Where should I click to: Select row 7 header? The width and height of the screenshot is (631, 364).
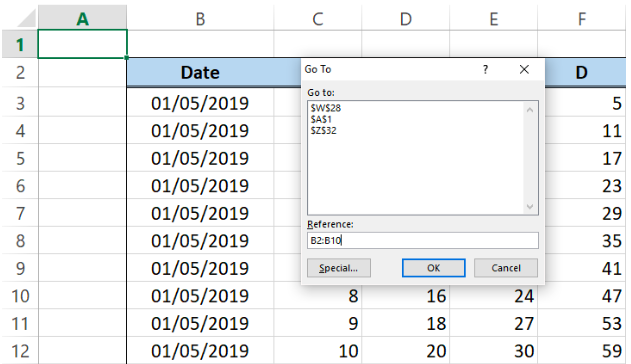(x=20, y=213)
